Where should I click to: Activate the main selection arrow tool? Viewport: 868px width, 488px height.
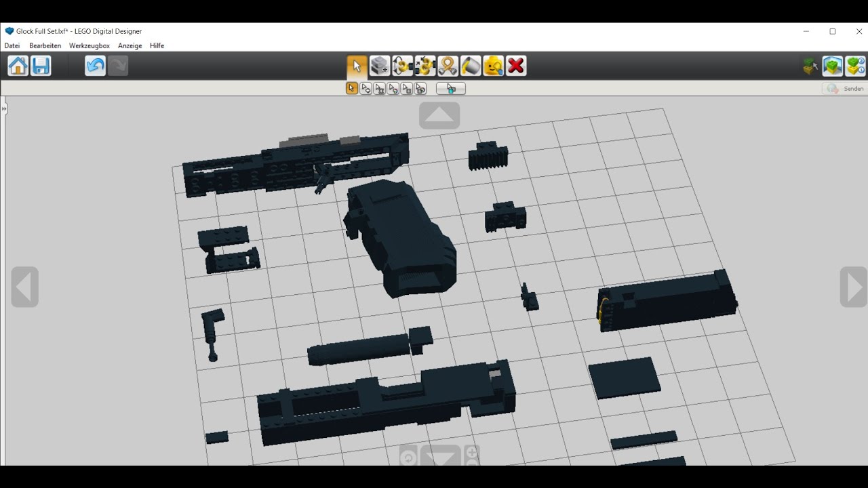(x=357, y=66)
